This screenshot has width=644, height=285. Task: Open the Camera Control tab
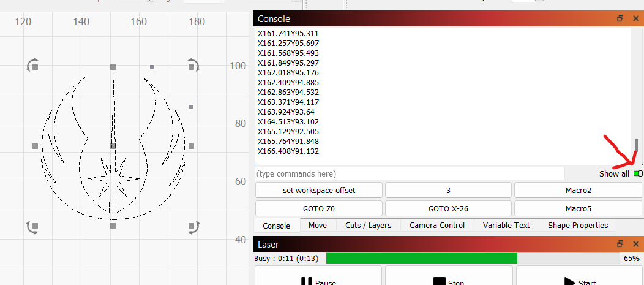click(x=437, y=226)
